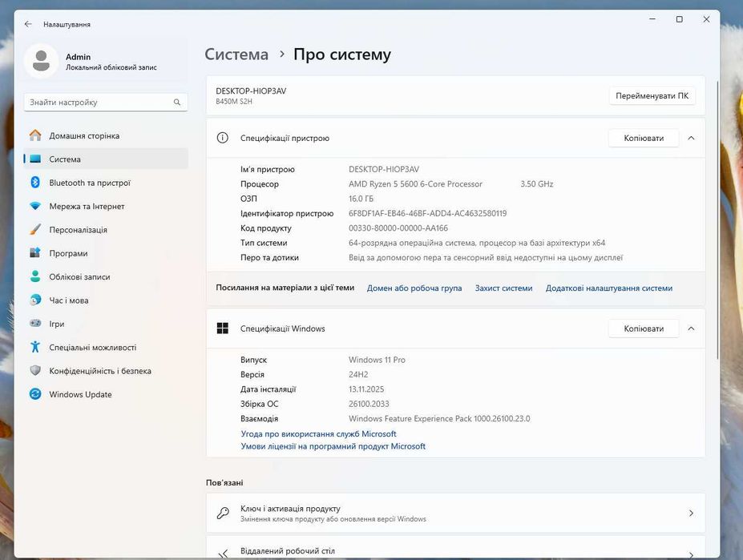Image resolution: width=743 pixels, height=560 pixels.
Task: Click the Домашня сторінка house icon
Action: (35, 135)
